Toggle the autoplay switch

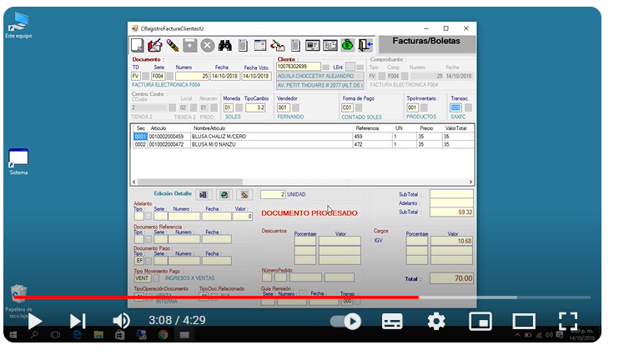(346, 321)
